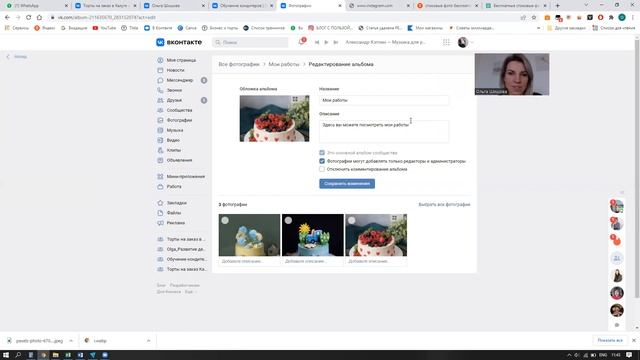The image size is (640, 360).
Task: Click the VKontakte logo
Action: click(179, 42)
